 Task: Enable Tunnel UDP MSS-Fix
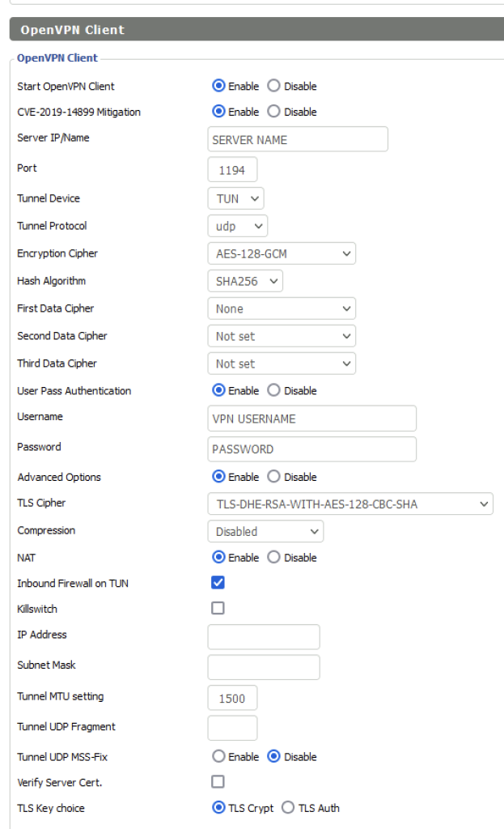click(217, 756)
